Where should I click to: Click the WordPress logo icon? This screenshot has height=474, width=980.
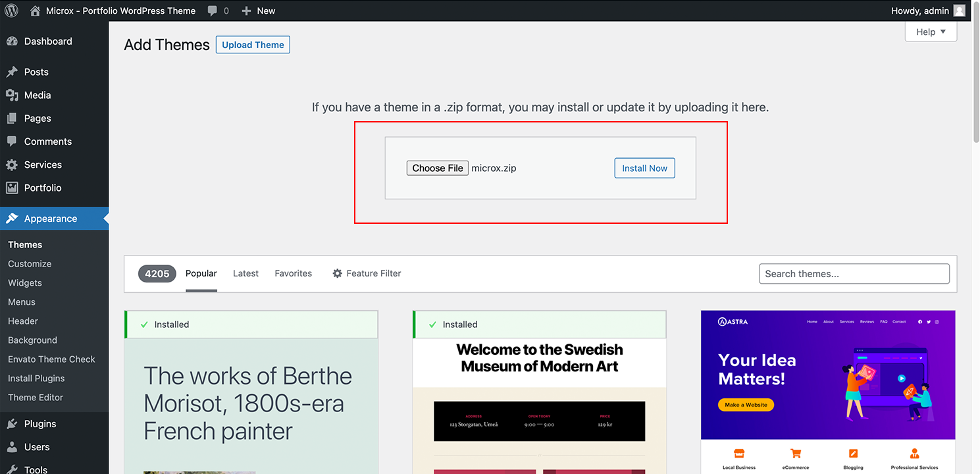(11, 11)
